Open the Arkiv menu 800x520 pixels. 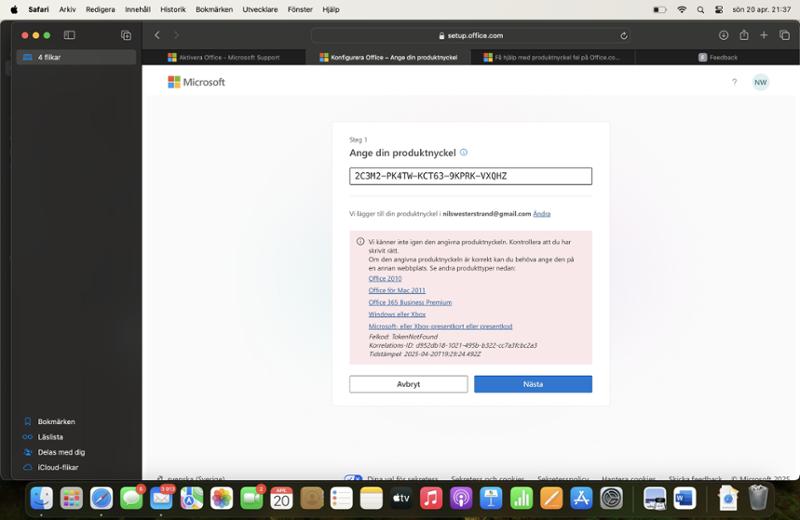pyautogui.click(x=67, y=9)
